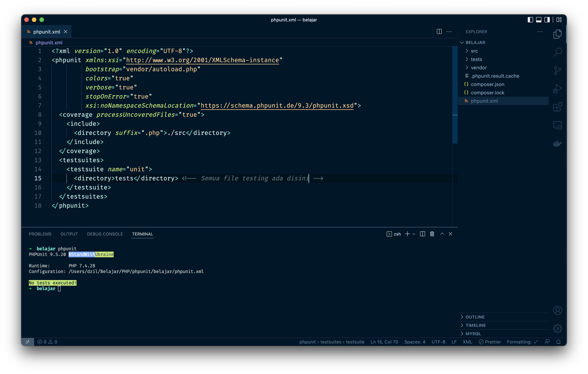The image size is (588, 374).
Task: Open terminal launch profile dropdown arrow
Action: [414, 234]
